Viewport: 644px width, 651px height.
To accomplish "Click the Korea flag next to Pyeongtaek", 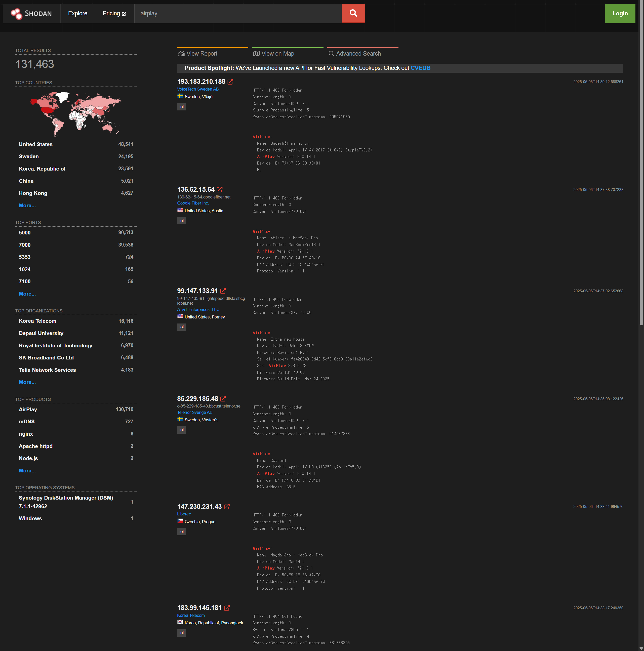I will coord(180,622).
